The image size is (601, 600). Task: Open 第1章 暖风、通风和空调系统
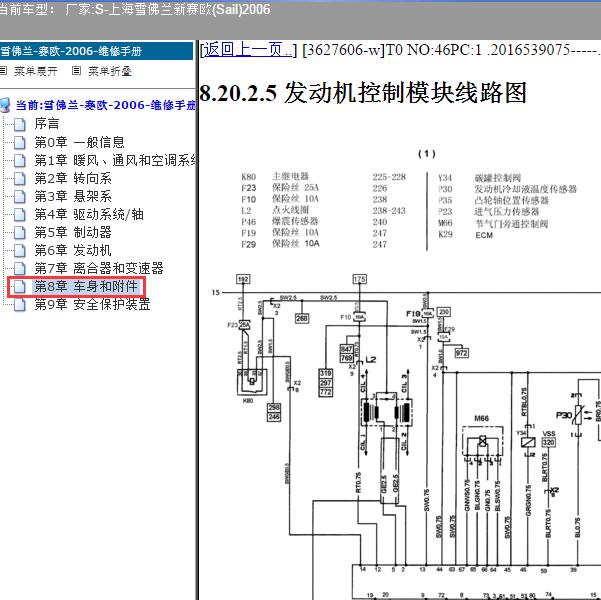click(115, 160)
